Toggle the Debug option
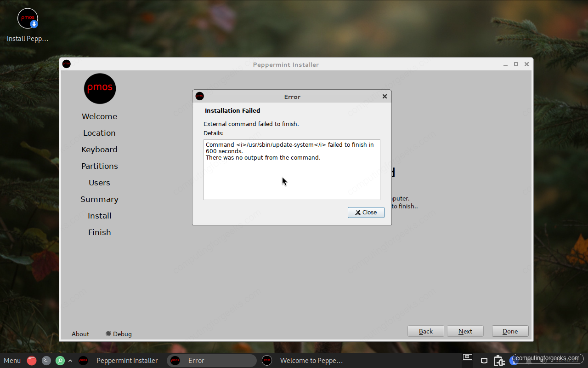The image size is (588, 368). pyautogui.click(x=119, y=334)
